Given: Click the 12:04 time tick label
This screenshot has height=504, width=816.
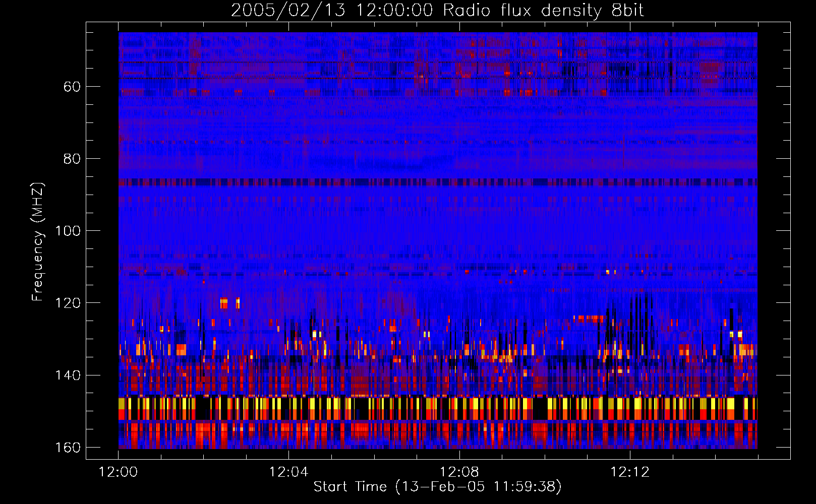Looking at the screenshot, I should click(288, 472).
